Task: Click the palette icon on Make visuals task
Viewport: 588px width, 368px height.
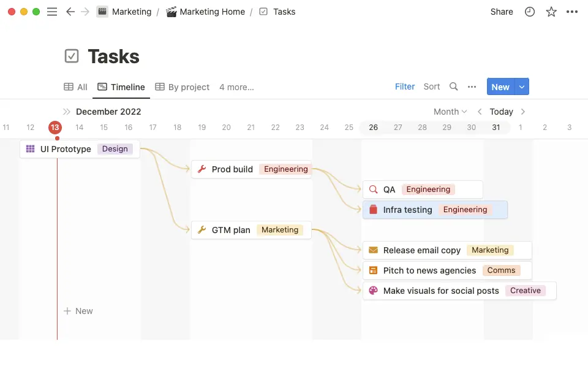Action: [372, 290]
